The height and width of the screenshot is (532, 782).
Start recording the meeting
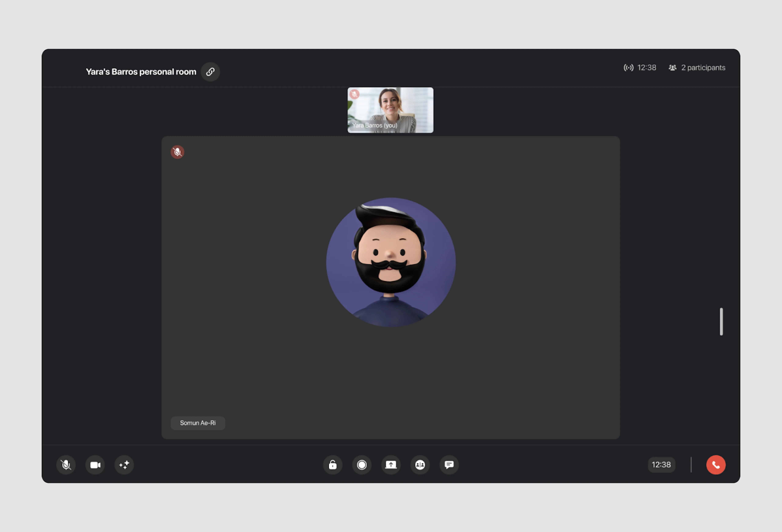click(x=361, y=465)
